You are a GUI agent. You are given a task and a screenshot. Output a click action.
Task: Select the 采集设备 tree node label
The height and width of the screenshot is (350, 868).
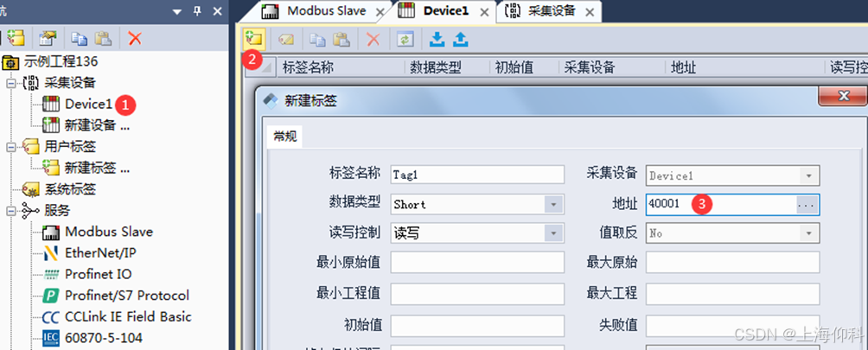point(70,83)
